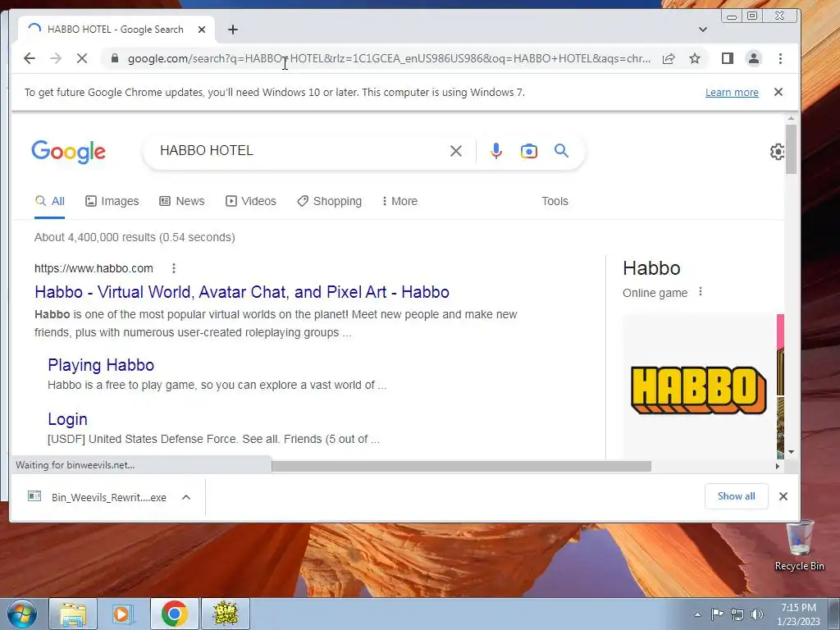Click the horizontal scrollbar thumb

coord(461,467)
